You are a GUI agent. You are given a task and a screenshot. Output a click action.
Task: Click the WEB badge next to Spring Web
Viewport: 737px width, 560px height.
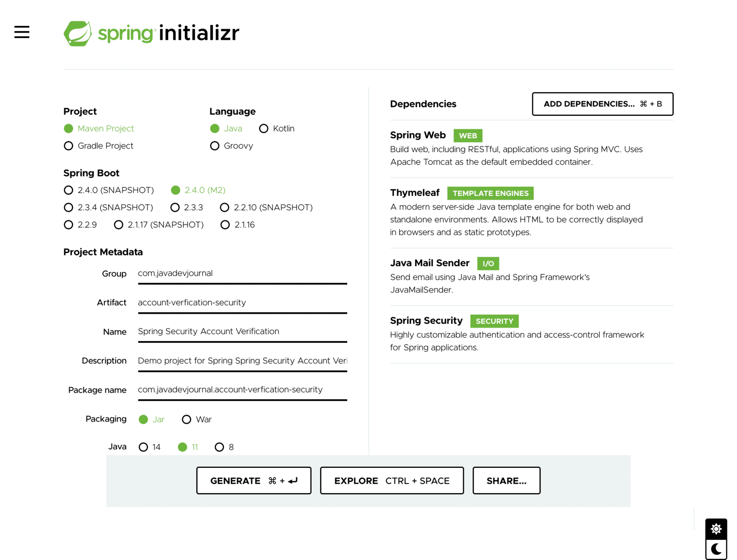[x=467, y=135]
